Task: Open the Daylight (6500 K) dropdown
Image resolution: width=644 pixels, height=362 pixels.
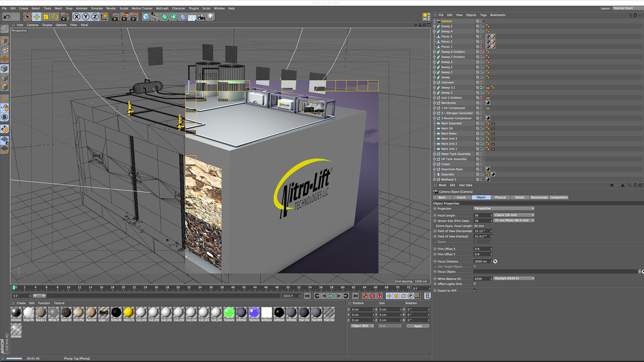Action: (514, 278)
